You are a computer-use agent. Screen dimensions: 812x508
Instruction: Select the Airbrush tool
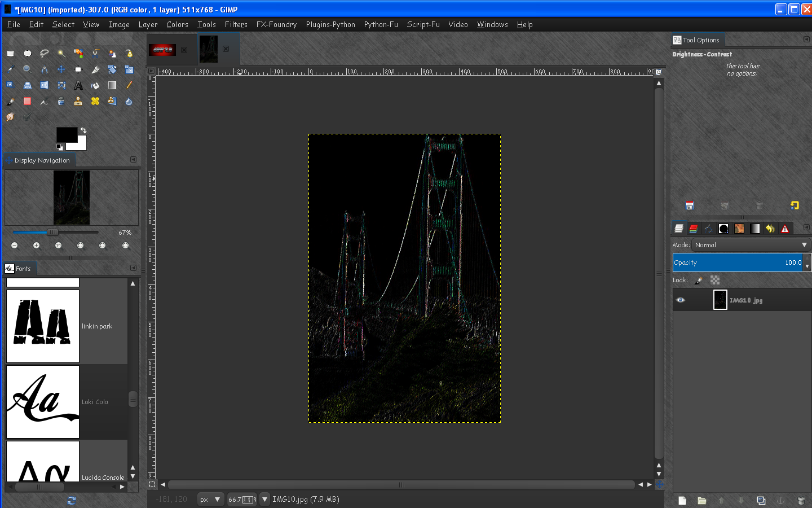[x=44, y=101]
